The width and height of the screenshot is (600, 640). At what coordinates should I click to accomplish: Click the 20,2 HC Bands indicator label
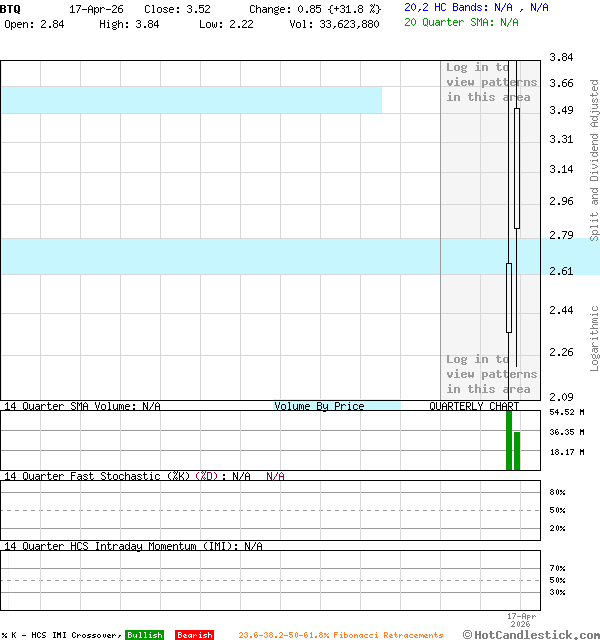[476, 7]
